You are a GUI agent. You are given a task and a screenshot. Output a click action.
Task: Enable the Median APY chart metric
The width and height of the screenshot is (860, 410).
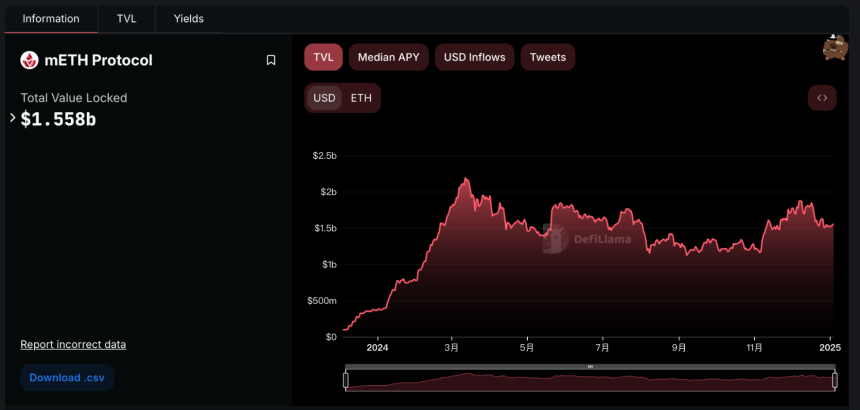click(x=388, y=57)
